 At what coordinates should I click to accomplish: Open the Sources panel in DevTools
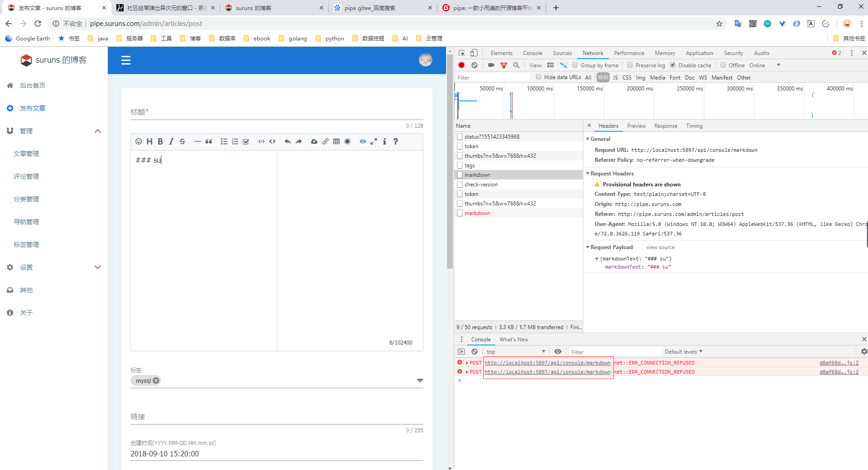coord(562,53)
